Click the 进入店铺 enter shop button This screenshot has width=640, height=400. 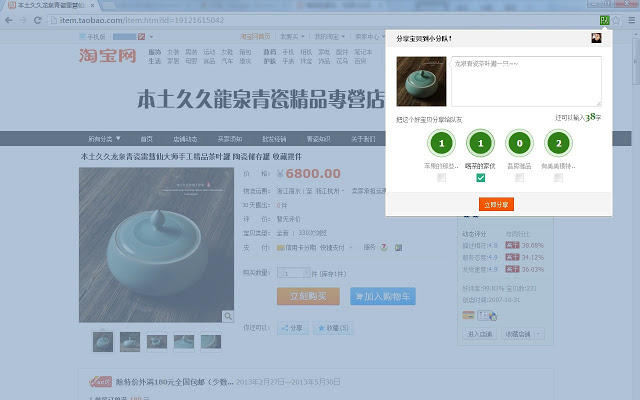pos(480,334)
